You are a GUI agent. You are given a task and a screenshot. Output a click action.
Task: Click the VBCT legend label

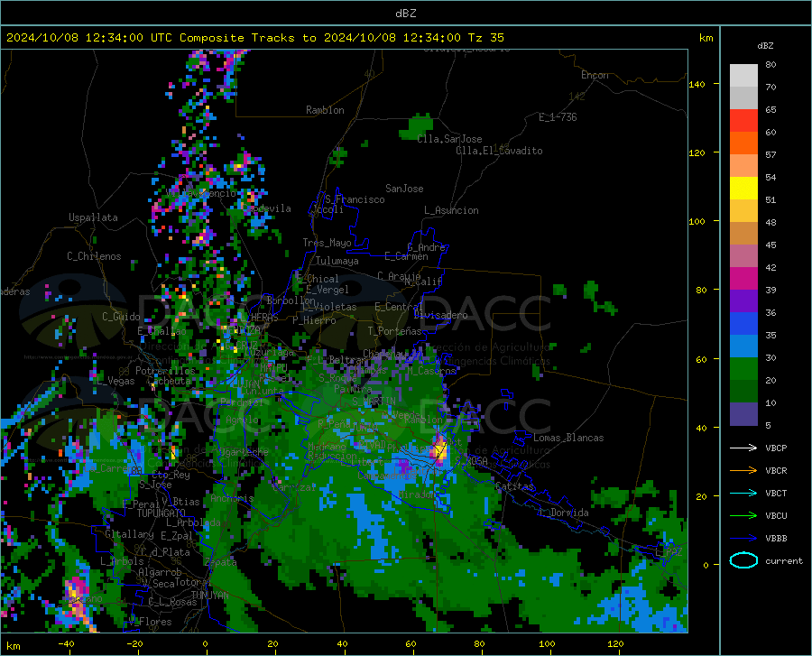[x=776, y=494]
